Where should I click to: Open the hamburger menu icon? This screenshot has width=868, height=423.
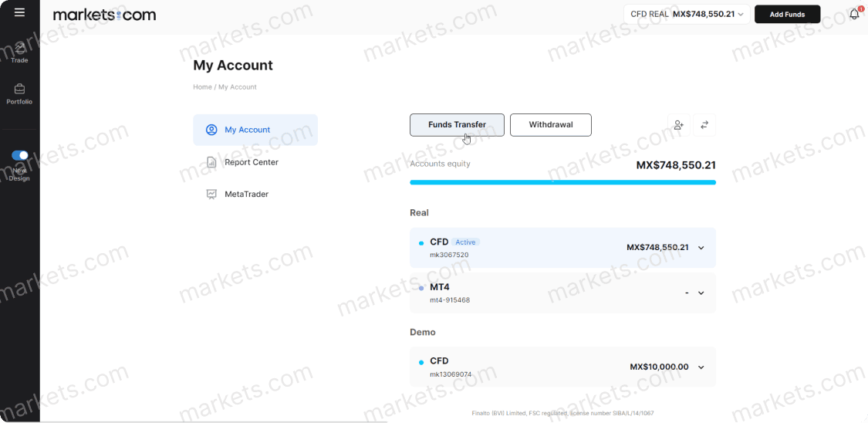pyautogui.click(x=19, y=12)
